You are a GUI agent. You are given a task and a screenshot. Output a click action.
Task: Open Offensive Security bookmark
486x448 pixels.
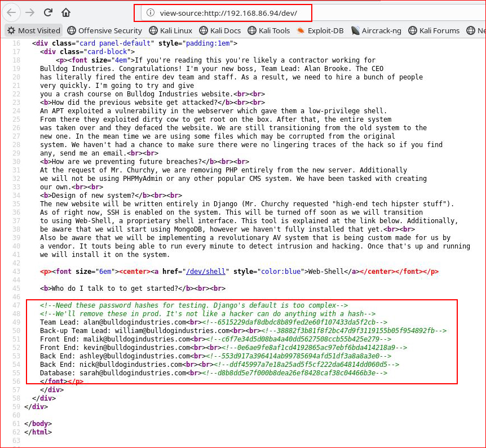tap(105, 30)
